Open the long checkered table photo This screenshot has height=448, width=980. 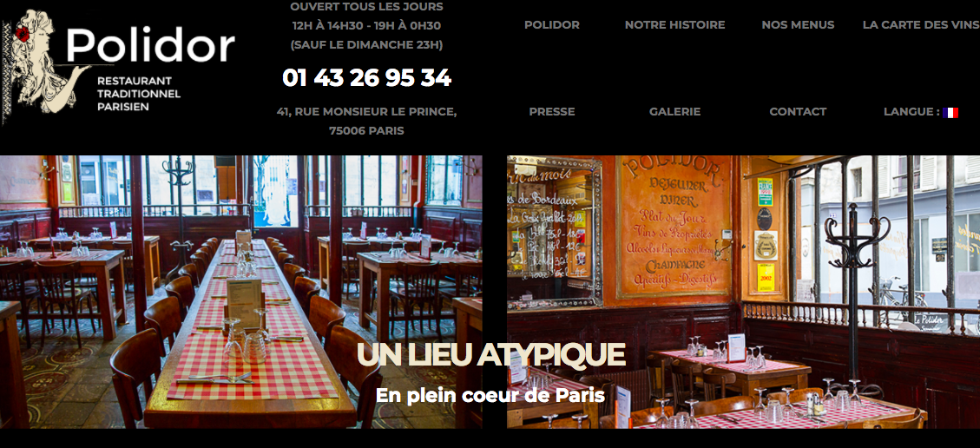click(241, 292)
